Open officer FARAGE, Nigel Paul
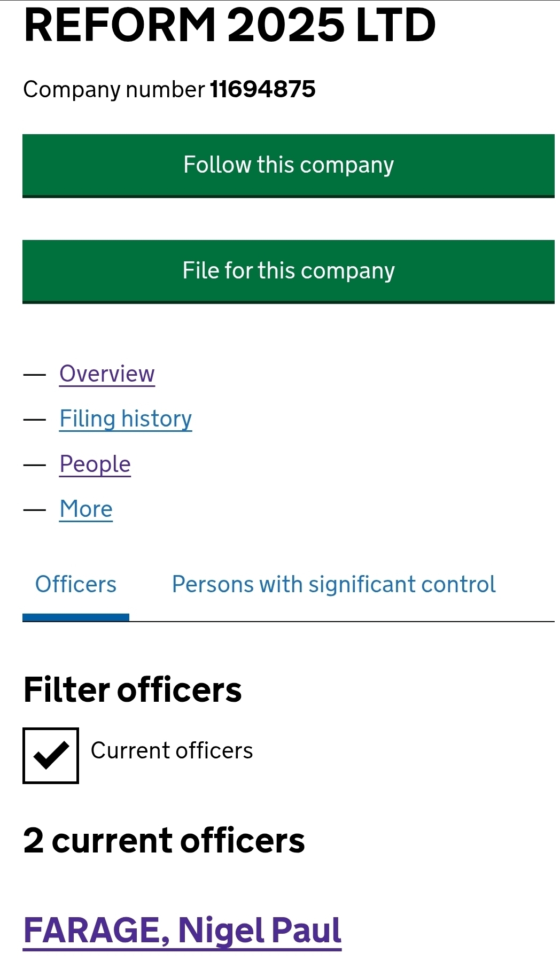560x969 pixels. point(182,931)
